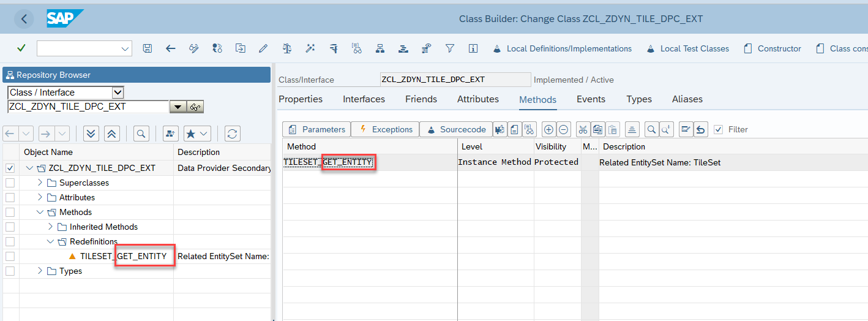Check the TILESET_GET_ENTITY tree row checkbox
The image size is (868, 321).
(10, 256)
